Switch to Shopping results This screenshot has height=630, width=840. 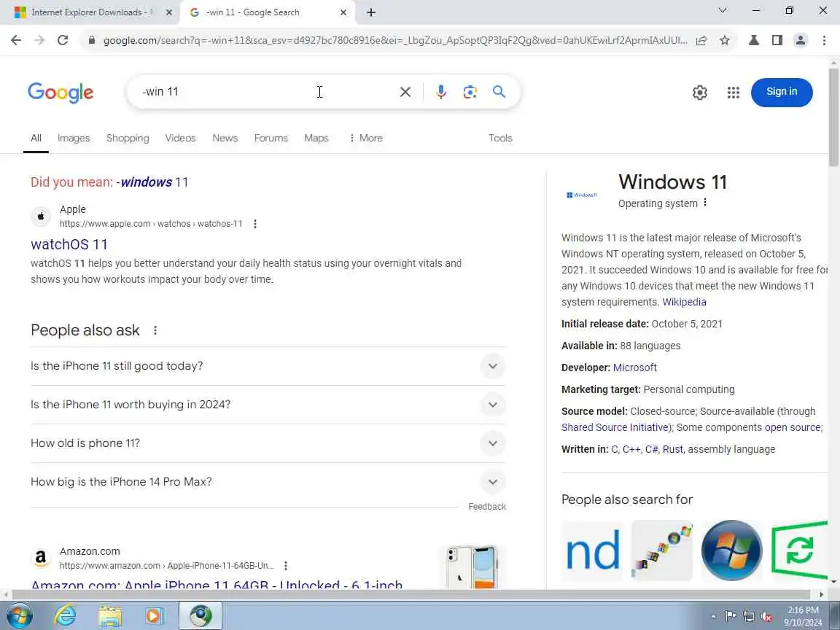pyautogui.click(x=128, y=138)
